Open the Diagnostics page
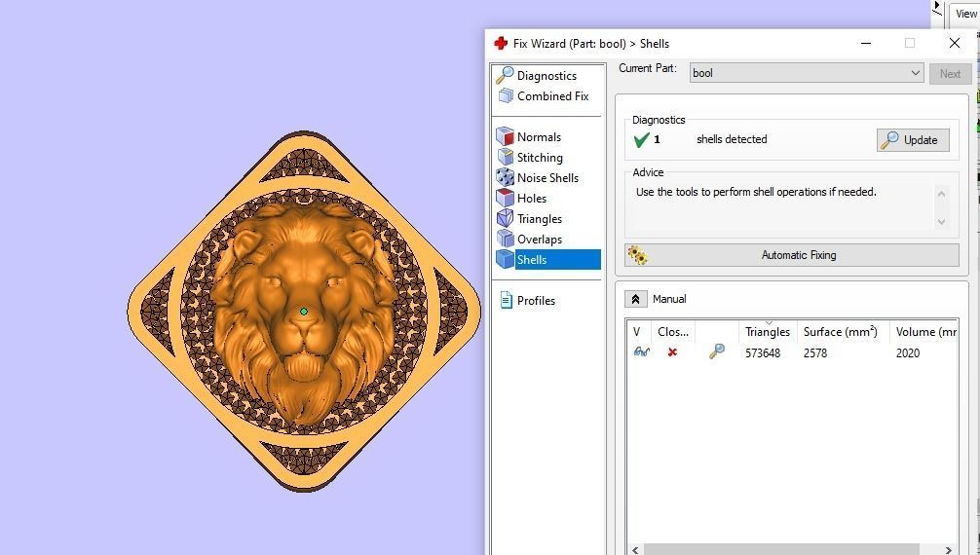The width and height of the screenshot is (980, 555). pos(547,76)
